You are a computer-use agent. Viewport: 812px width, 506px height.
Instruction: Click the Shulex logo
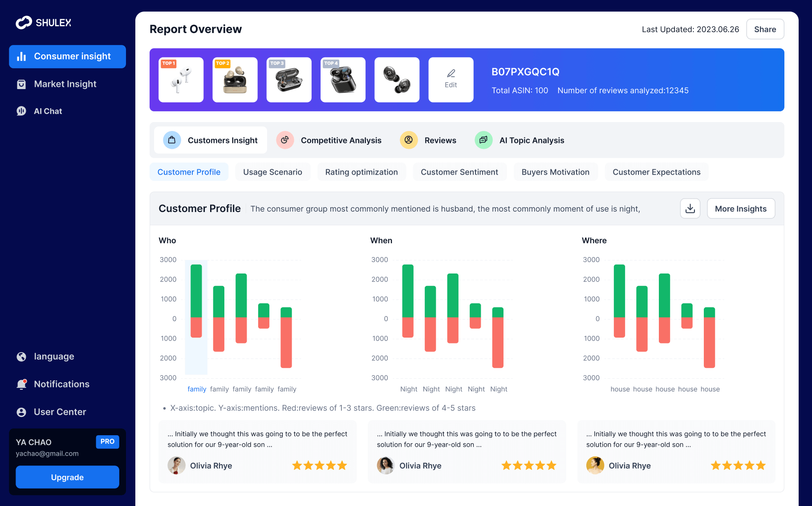43,22
